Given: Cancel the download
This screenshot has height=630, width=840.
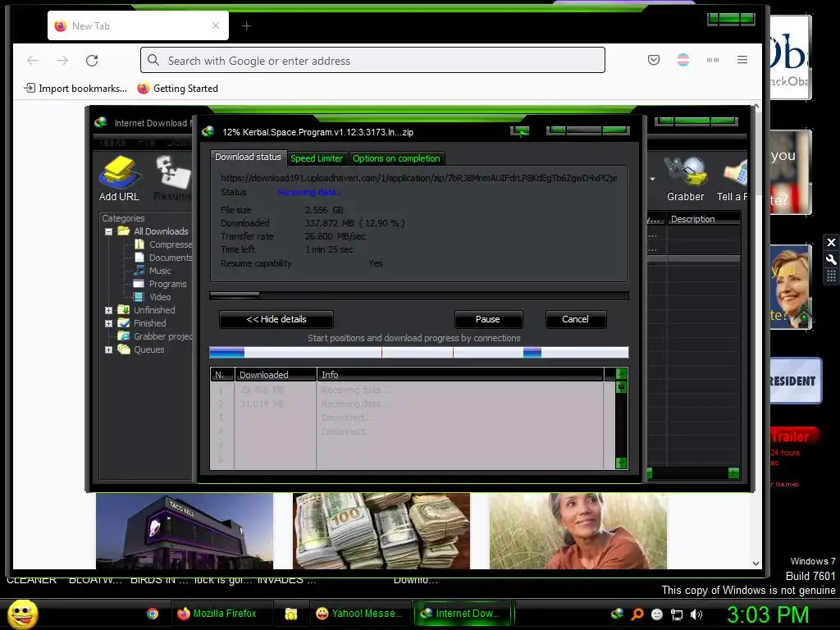Looking at the screenshot, I should pyautogui.click(x=575, y=319).
